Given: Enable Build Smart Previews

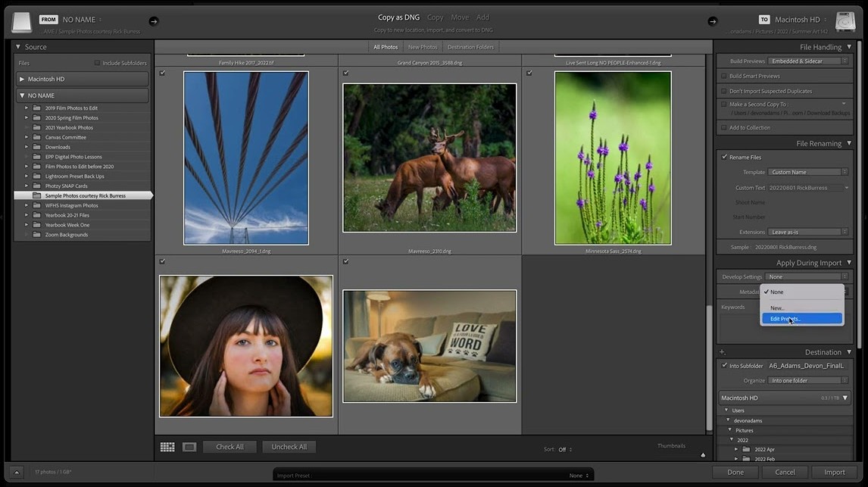Looking at the screenshot, I should [723, 76].
